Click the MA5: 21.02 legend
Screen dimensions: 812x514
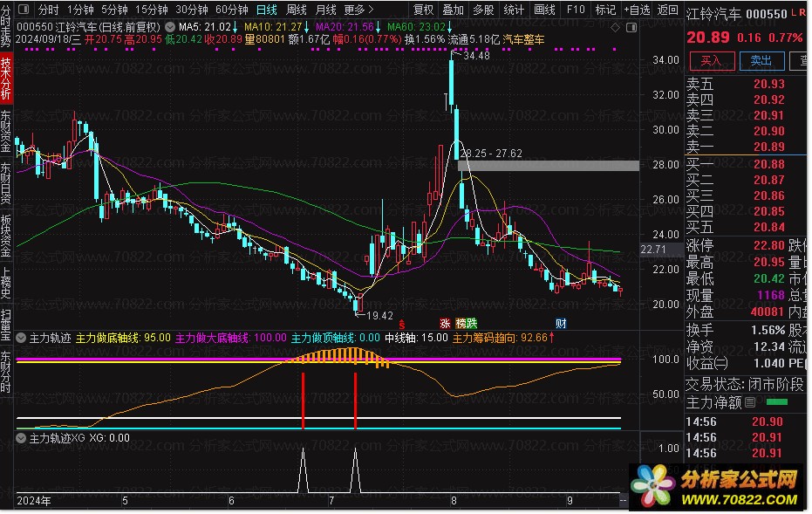click(x=205, y=26)
